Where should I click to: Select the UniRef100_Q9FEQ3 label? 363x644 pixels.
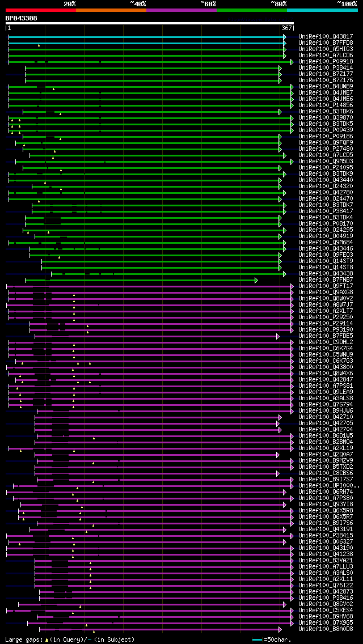click(326, 255)
